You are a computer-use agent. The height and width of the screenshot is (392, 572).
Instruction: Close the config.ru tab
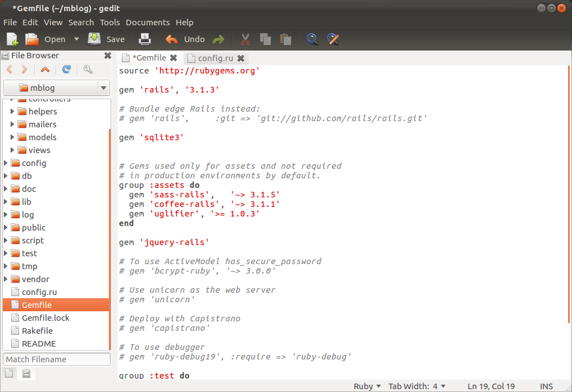pos(241,58)
